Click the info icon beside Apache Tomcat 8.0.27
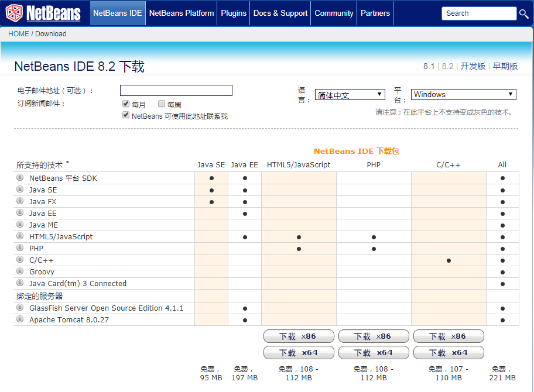Viewport: 534px width, 392px height. 20,320
